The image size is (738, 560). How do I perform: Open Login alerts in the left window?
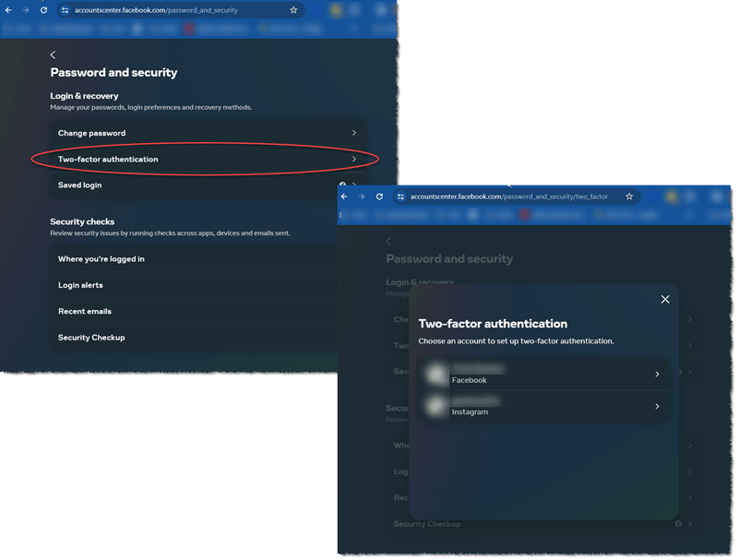(x=81, y=285)
